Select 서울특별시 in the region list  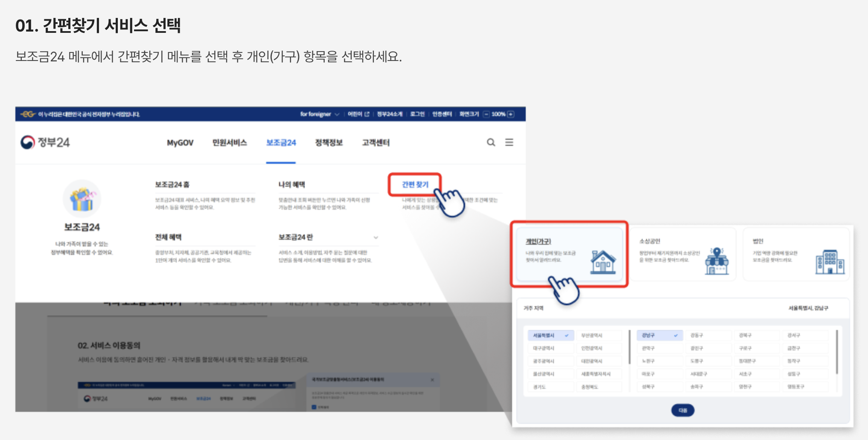click(x=551, y=336)
